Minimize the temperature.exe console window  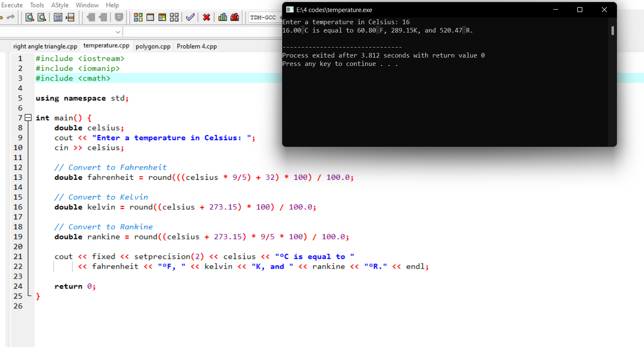[555, 10]
